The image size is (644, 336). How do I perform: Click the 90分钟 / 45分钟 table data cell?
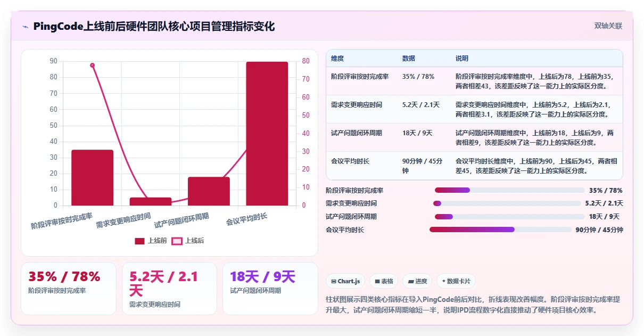423,166
